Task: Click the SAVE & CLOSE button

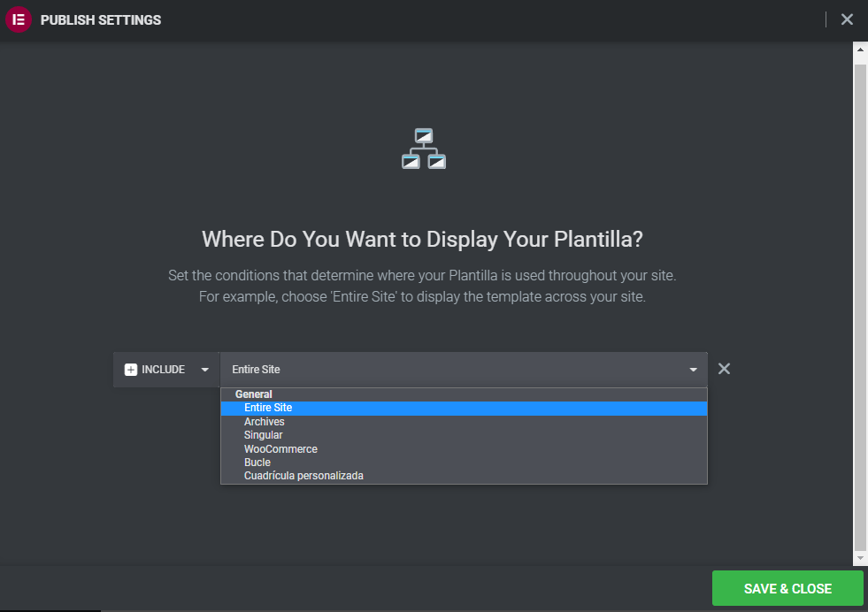Action: (x=787, y=588)
